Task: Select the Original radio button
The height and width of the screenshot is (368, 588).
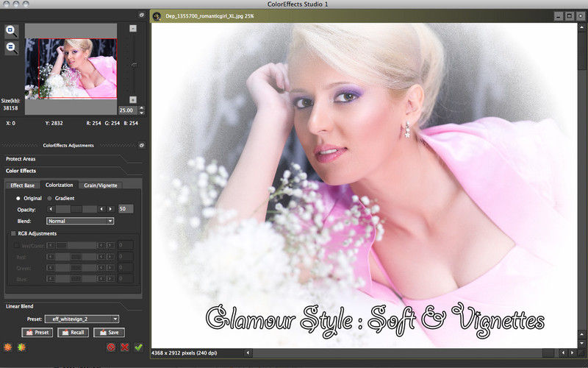Action: tap(18, 198)
